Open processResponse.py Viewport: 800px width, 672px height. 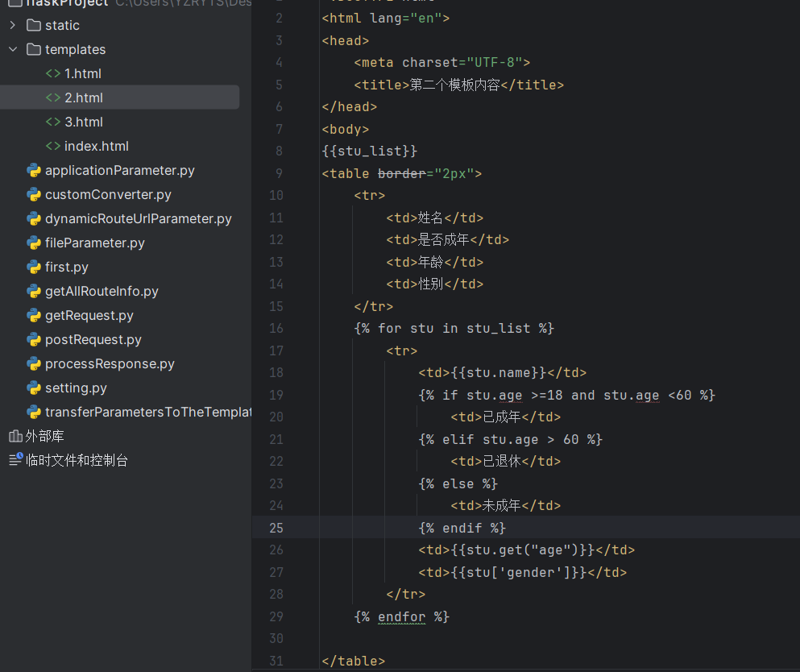coord(110,364)
